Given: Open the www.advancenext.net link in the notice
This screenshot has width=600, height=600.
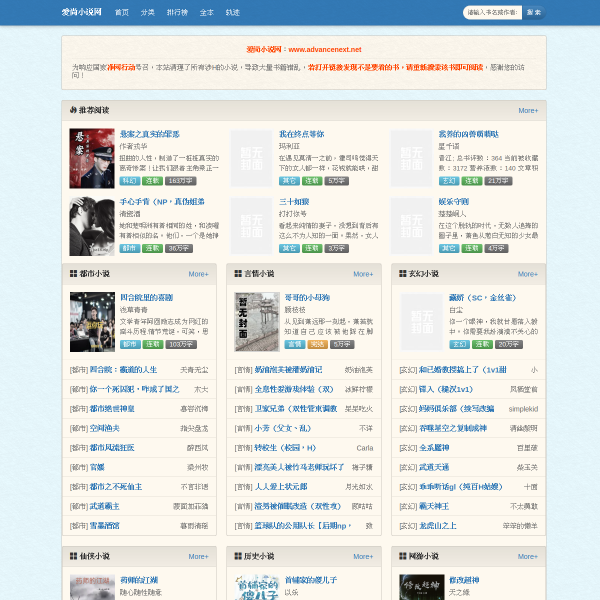Looking at the screenshot, I should click(x=325, y=49).
